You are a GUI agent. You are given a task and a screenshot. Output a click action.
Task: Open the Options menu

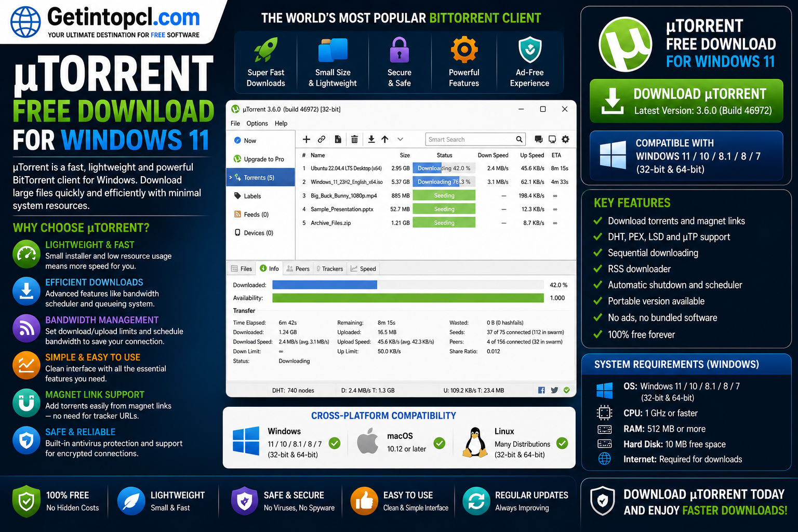coord(257,123)
